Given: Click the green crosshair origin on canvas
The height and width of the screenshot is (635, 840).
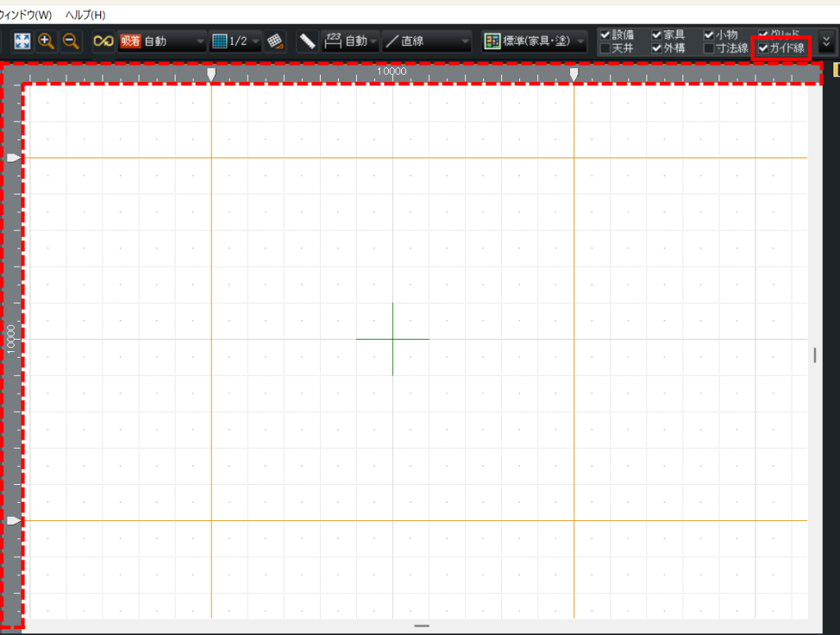Looking at the screenshot, I should pos(392,339).
